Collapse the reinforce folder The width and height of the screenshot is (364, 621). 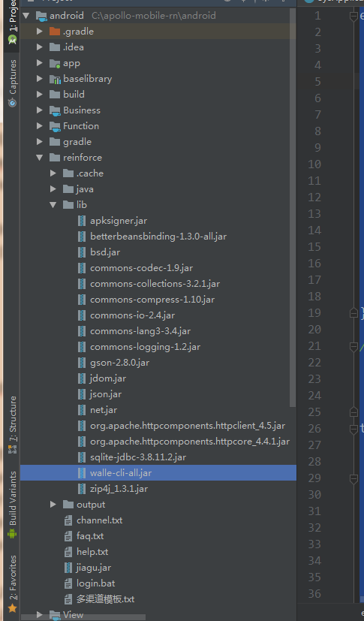click(x=40, y=158)
